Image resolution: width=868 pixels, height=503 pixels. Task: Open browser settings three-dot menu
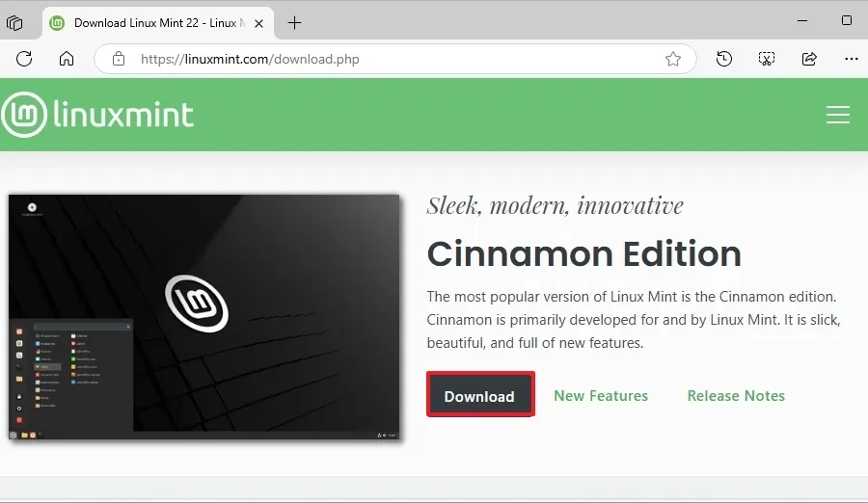click(x=852, y=59)
